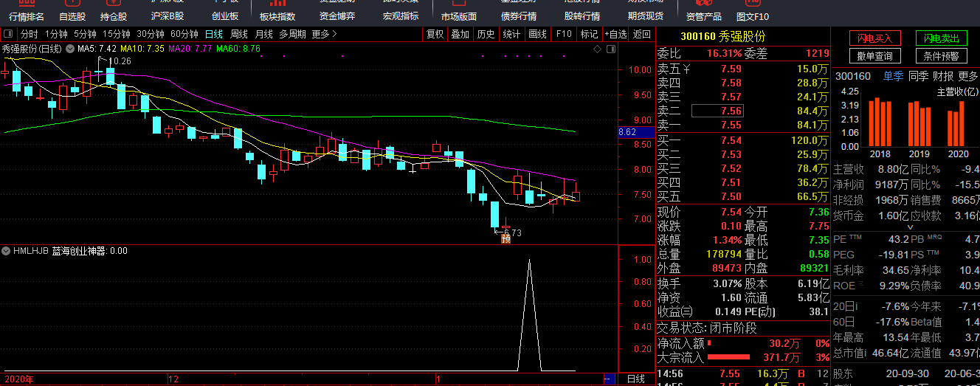Viewport: 980px width, 386px height.
Task: Toggle 复权 price adjustment
Action: [x=435, y=34]
